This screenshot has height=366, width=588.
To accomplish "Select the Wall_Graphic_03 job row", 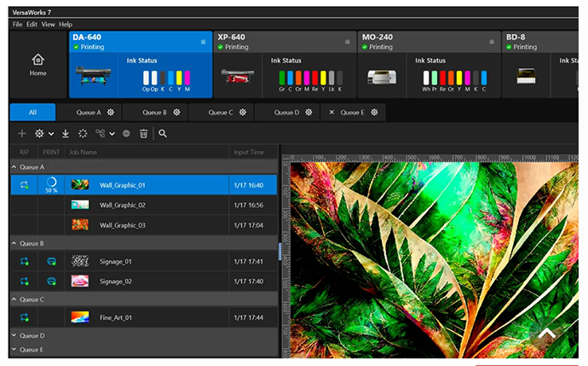I will click(144, 225).
